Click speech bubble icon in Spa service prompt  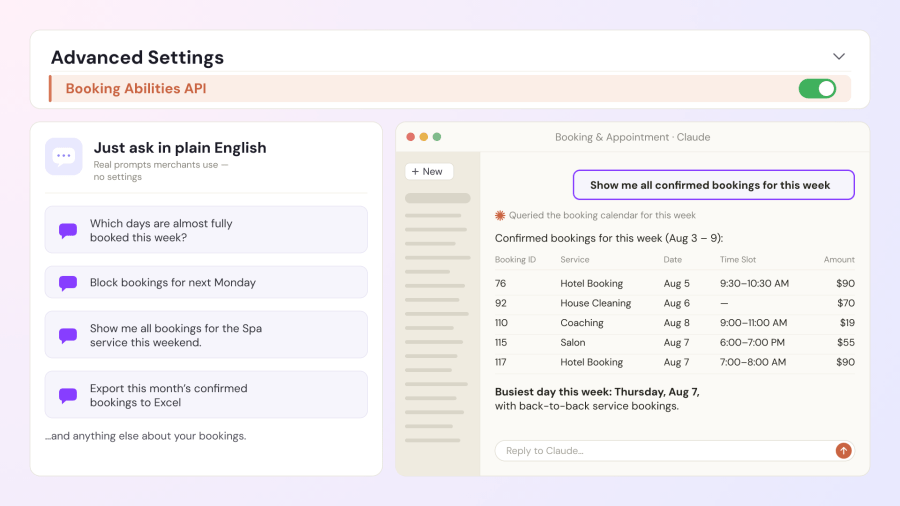click(68, 336)
